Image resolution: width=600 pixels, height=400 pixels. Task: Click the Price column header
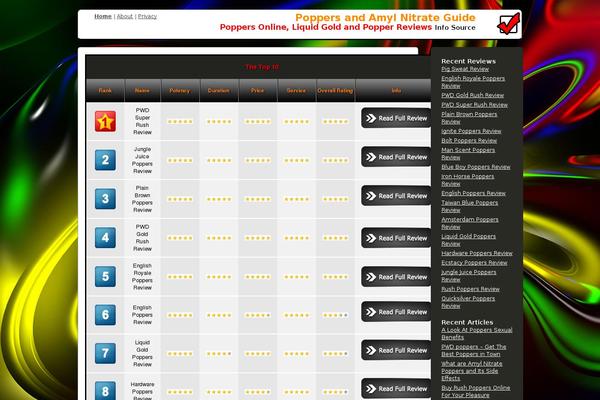pyautogui.click(x=258, y=91)
